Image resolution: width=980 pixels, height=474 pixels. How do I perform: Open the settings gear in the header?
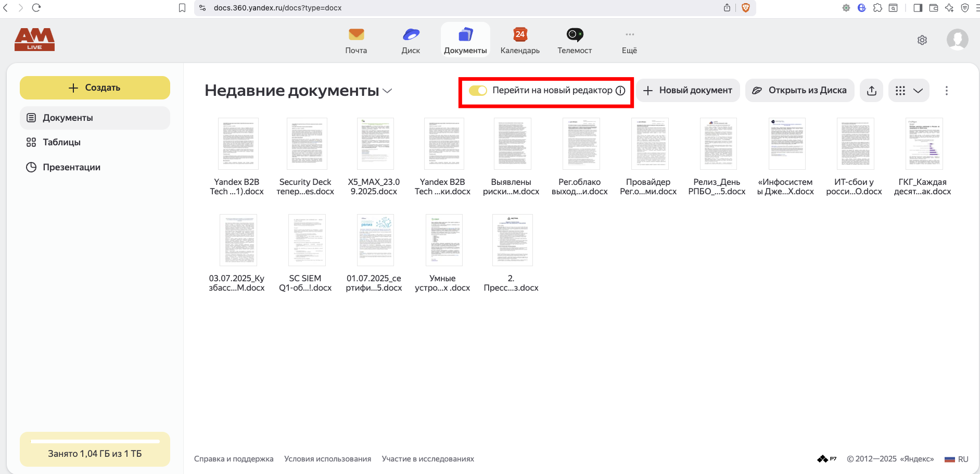pos(922,40)
